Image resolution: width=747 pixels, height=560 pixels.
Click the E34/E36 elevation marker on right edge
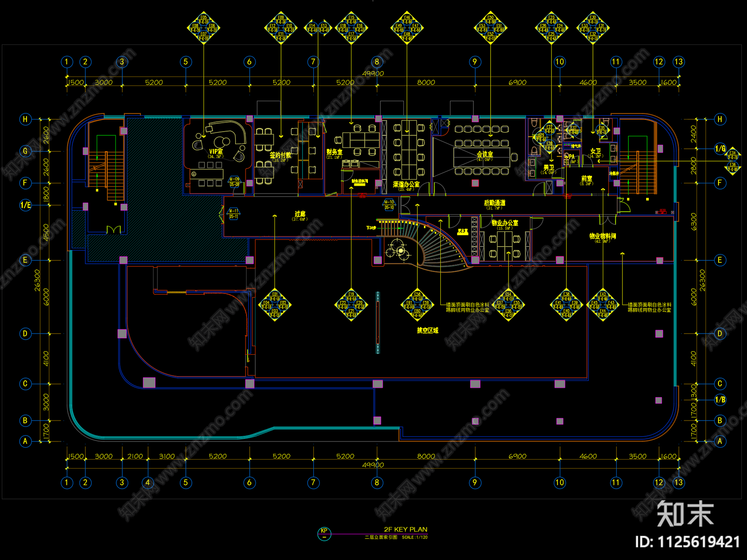[733, 161]
